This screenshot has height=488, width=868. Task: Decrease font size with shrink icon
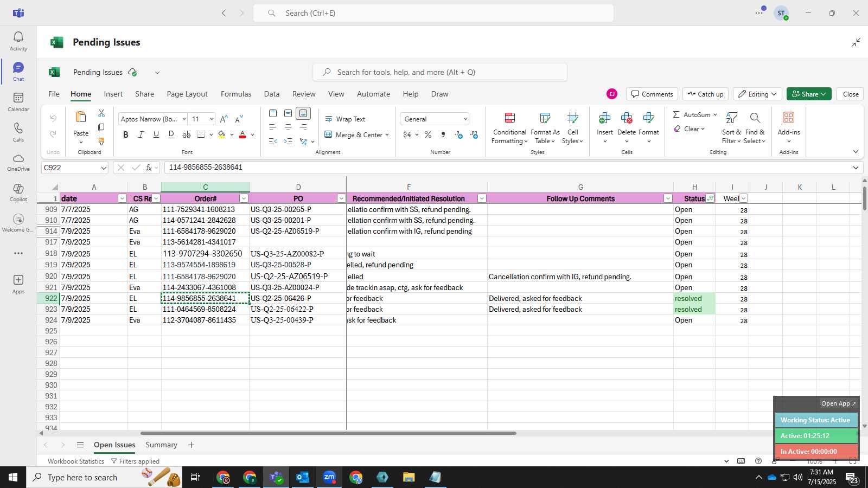tap(239, 119)
